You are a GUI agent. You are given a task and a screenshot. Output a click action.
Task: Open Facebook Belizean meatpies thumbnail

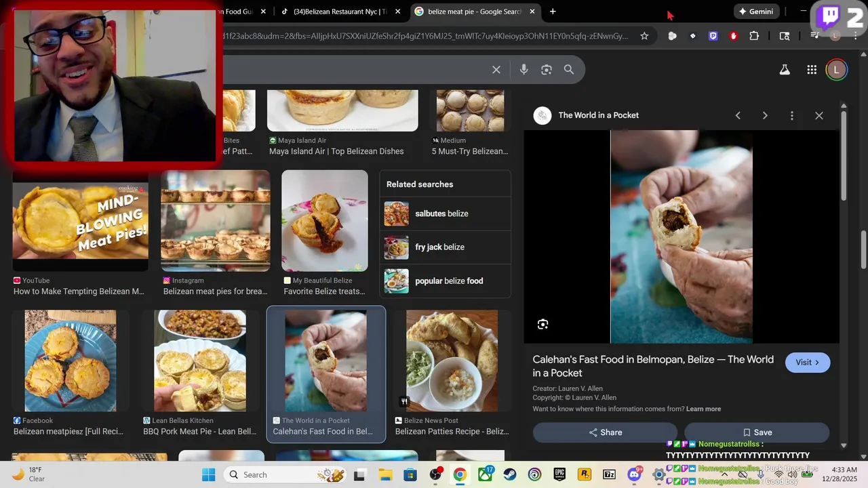click(x=71, y=361)
